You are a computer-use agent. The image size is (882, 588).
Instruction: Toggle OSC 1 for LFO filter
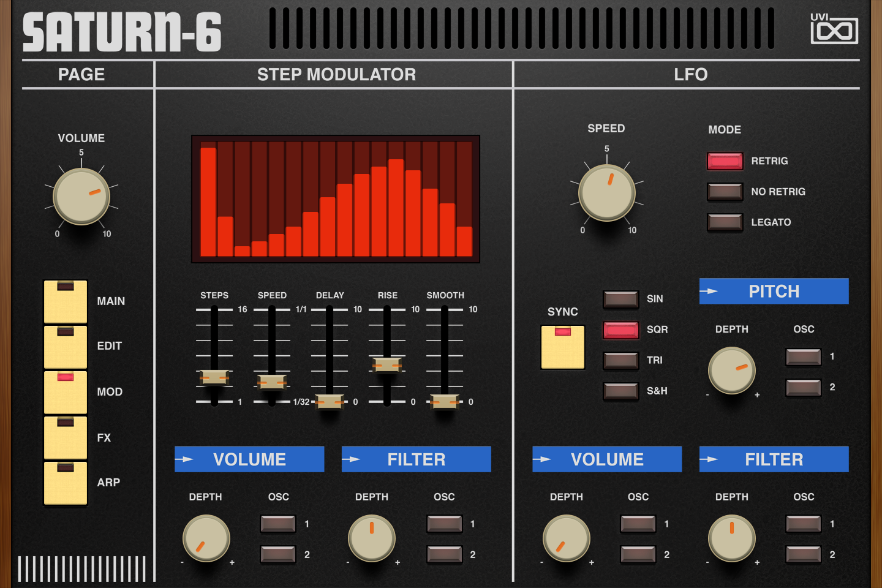(x=804, y=524)
